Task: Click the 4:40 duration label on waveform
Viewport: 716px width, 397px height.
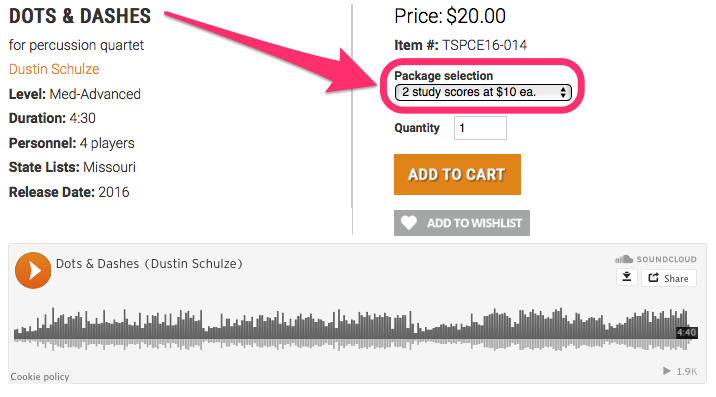Action: [686, 332]
